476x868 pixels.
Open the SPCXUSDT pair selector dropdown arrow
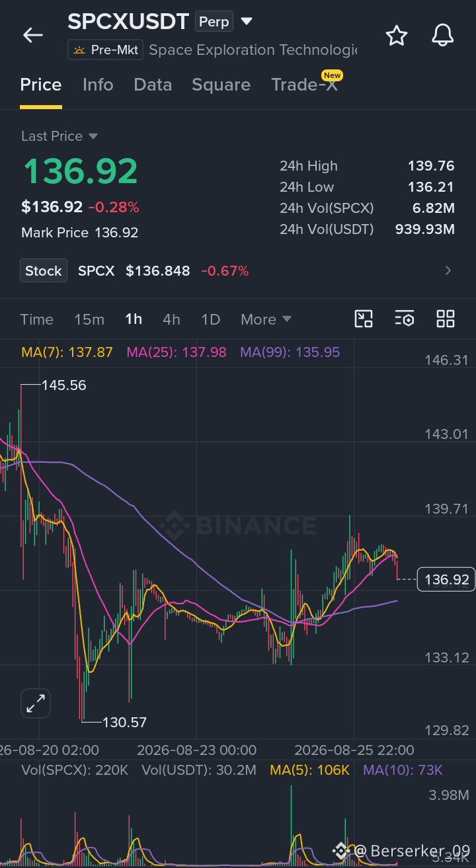[247, 22]
